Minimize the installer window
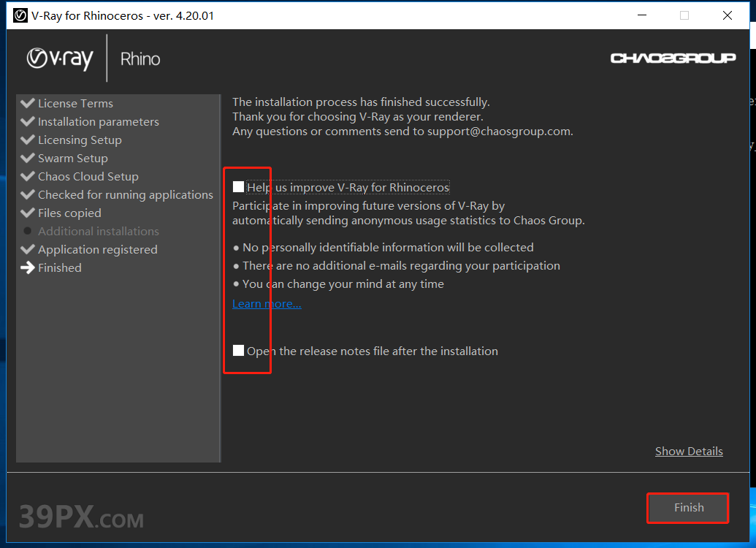This screenshot has width=756, height=548. point(641,15)
